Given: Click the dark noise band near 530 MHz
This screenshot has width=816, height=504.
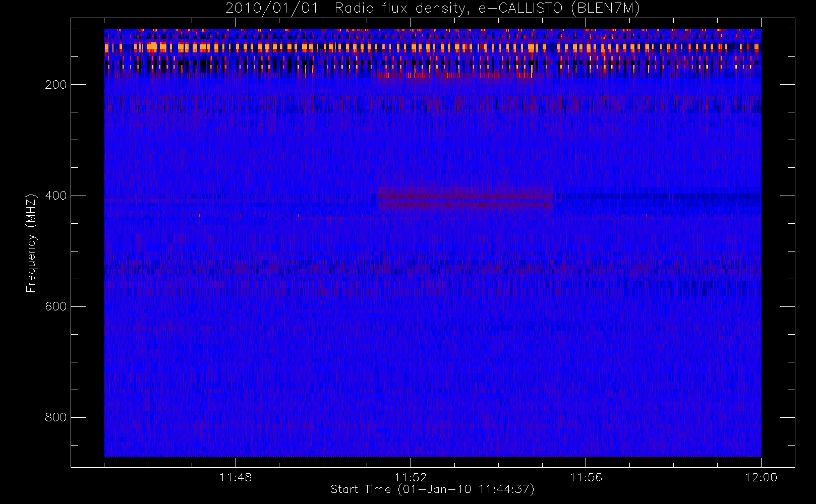Looking at the screenshot, I should tap(433, 267).
